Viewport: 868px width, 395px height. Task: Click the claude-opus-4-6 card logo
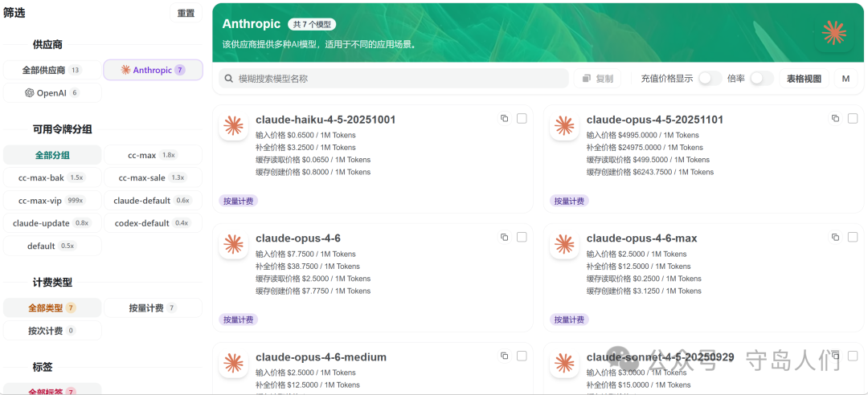point(233,244)
